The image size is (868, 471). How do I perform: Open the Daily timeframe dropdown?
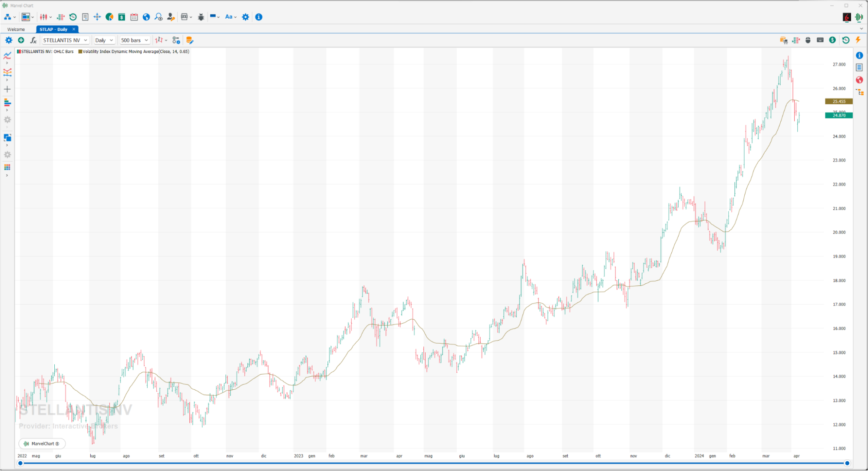(104, 40)
